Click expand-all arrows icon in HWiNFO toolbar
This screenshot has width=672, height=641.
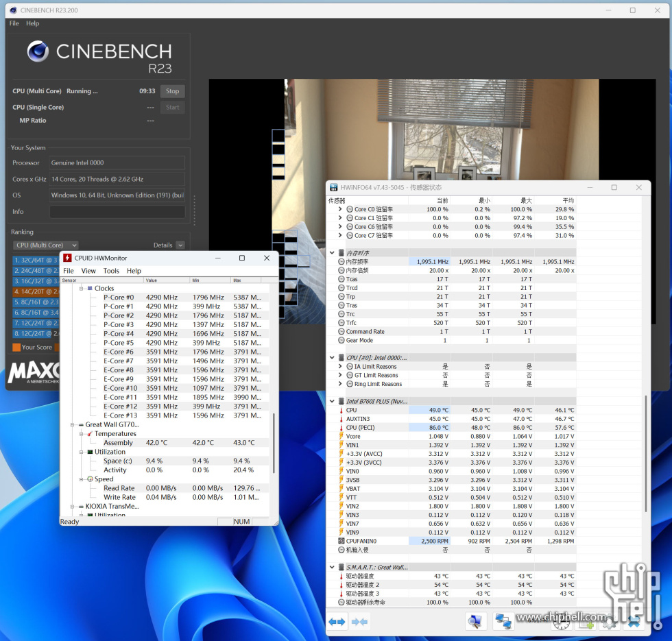[x=337, y=622]
